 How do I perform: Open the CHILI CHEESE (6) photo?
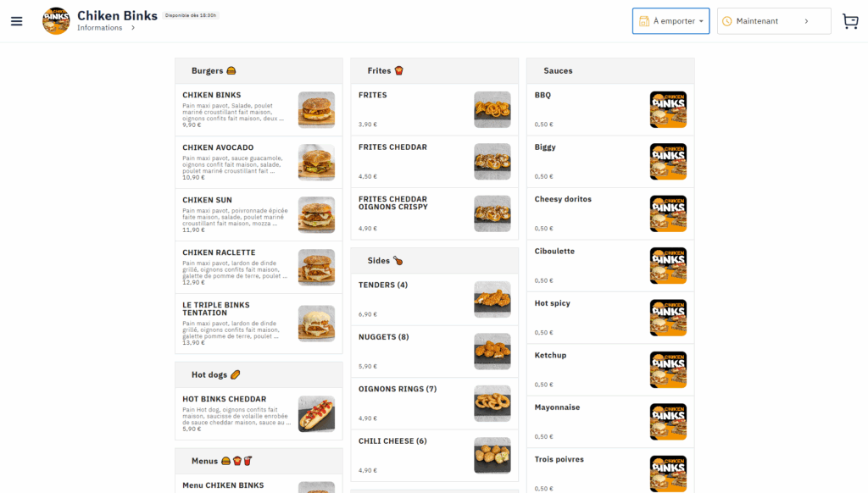[492, 456]
